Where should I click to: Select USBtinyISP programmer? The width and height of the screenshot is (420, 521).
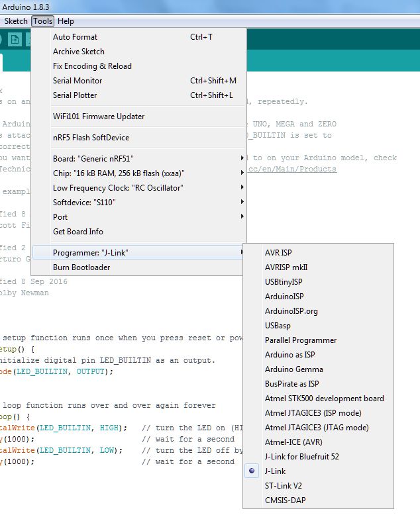click(319, 282)
